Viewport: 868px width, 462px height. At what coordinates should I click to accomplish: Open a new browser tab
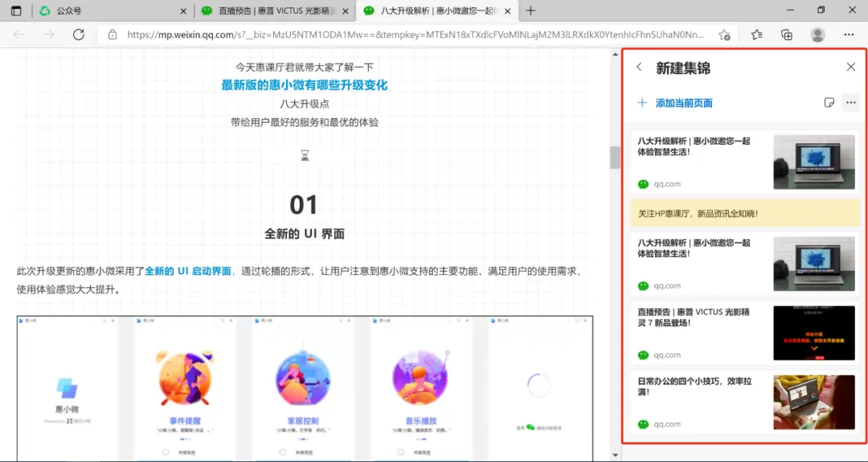coord(530,10)
